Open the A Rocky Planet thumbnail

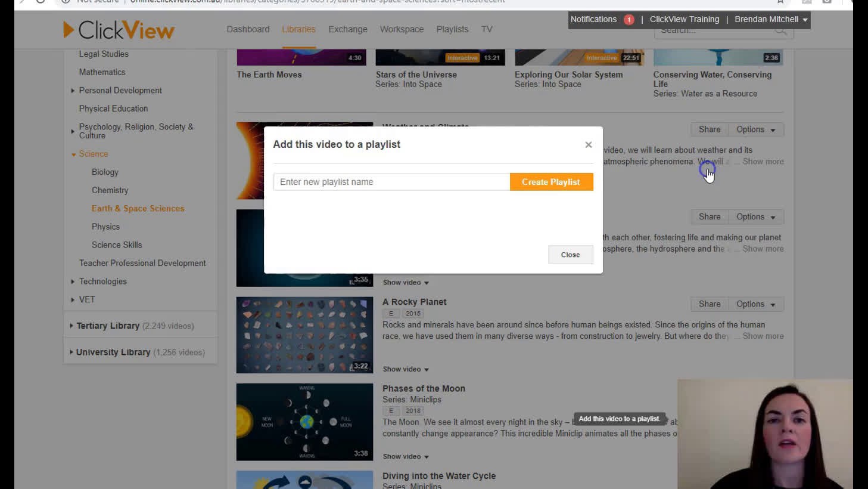click(x=304, y=335)
